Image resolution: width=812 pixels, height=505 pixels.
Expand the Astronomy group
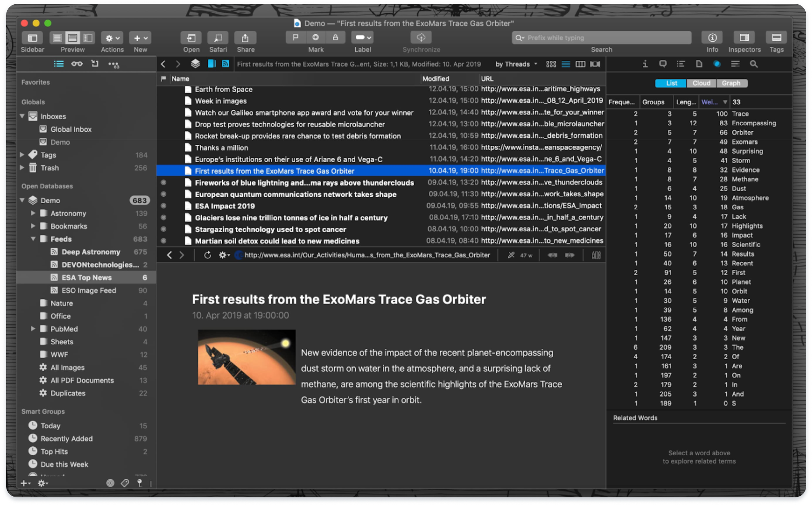(33, 213)
